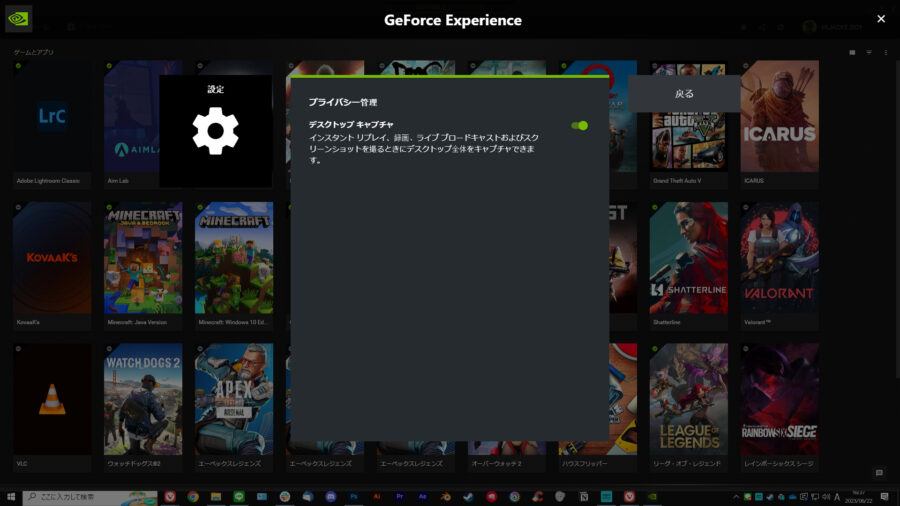Click the filter icon in library header
900x506 pixels.
point(869,52)
